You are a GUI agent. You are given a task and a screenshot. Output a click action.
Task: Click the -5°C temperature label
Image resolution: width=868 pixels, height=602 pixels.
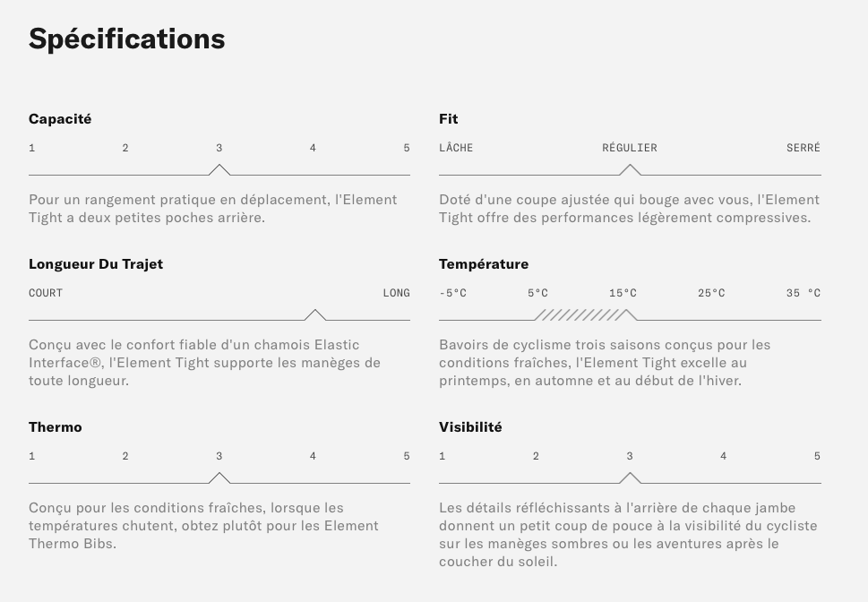coord(452,293)
